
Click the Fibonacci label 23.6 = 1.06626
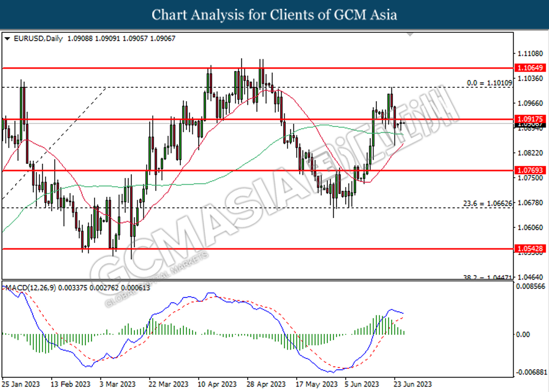[488, 203]
